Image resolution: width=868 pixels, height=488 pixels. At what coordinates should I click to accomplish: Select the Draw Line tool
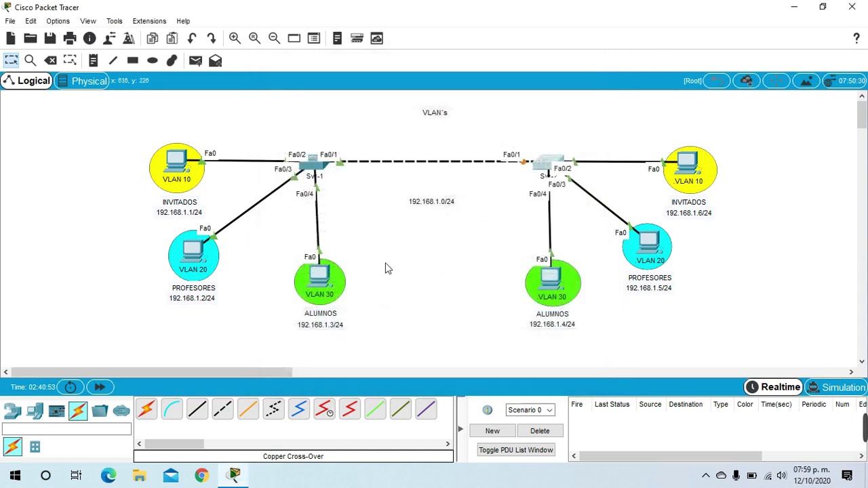click(x=113, y=61)
